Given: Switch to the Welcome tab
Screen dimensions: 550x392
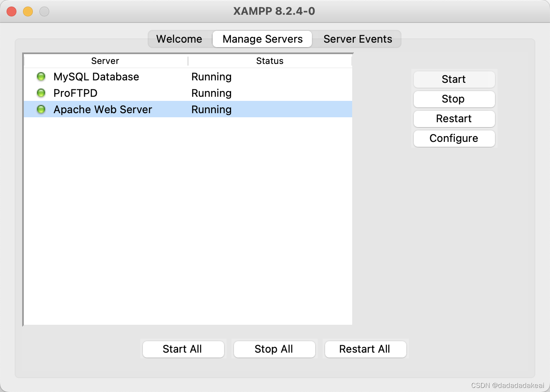Looking at the screenshot, I should point(179,39).
